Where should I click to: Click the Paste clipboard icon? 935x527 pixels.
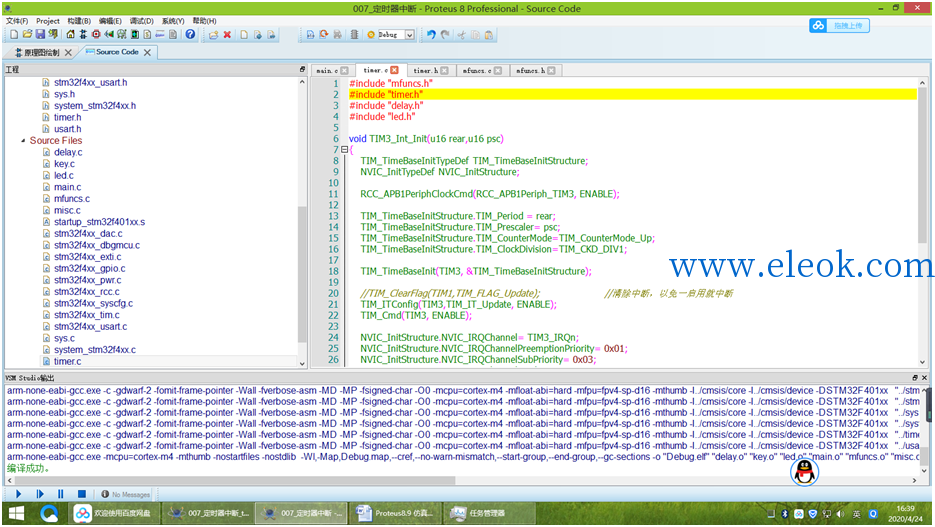click(489, 35)
